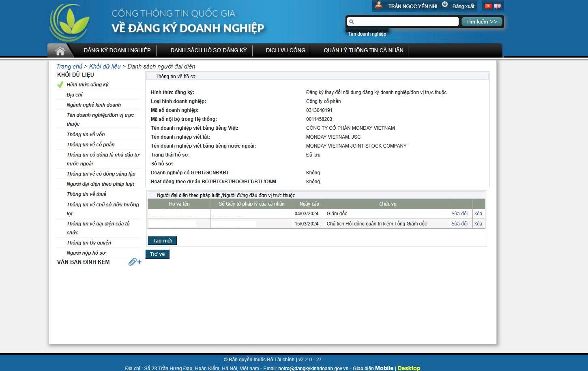Click the Tạo mới button
Image resolution: width=588 pixels, height=371 pixels.
point(162,241)
